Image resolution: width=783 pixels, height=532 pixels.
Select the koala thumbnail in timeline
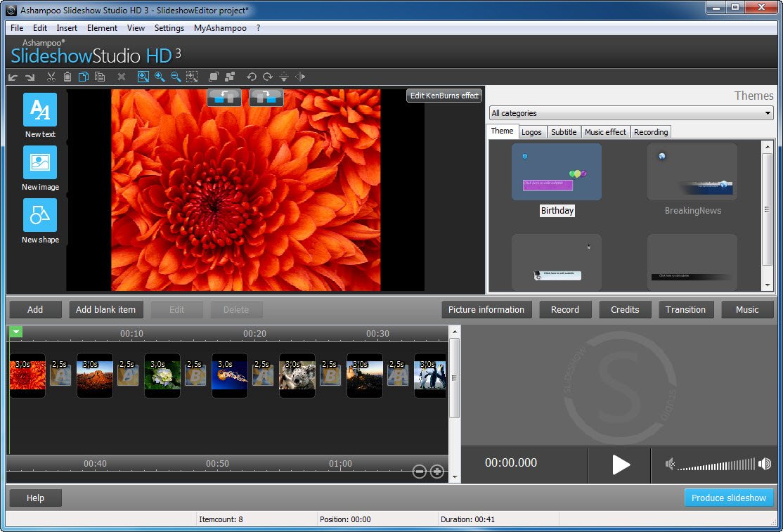click(297, 375)
